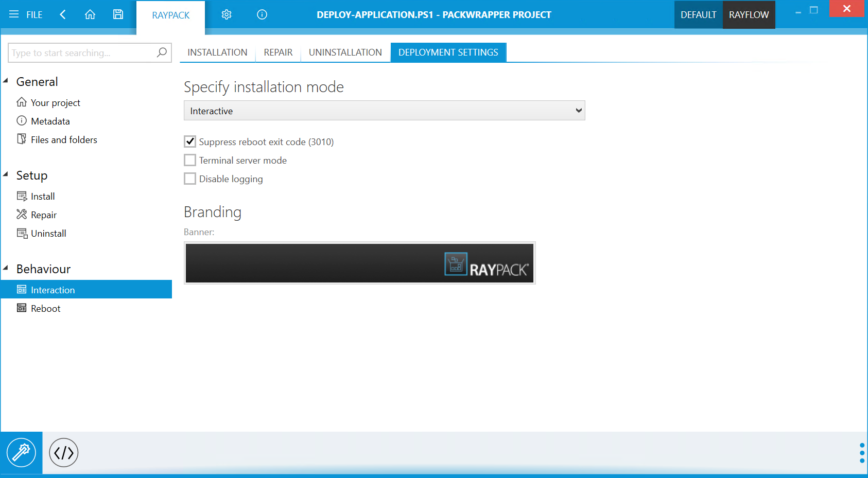Switch to the UNINSTALLATION tab

tap(345, 52)
